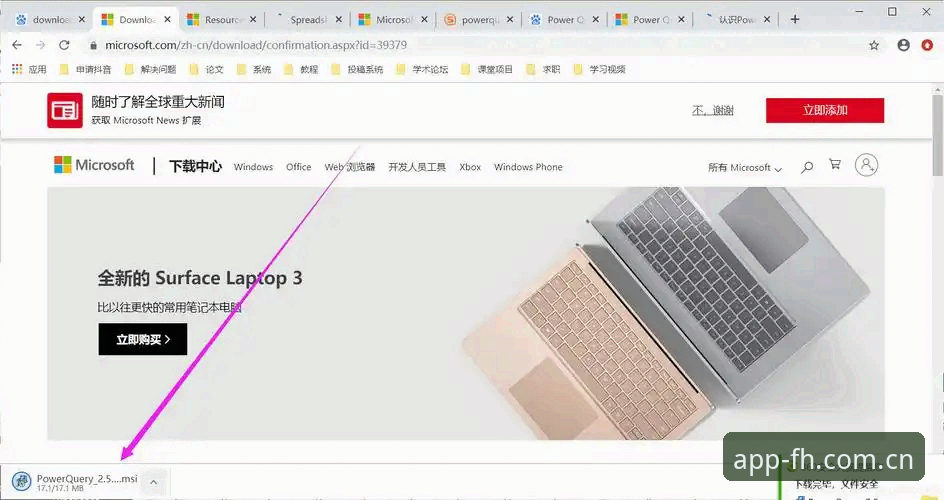Click the account sign-in avatar icon
This screenshot has height=500, width=944.
point(866,165)
